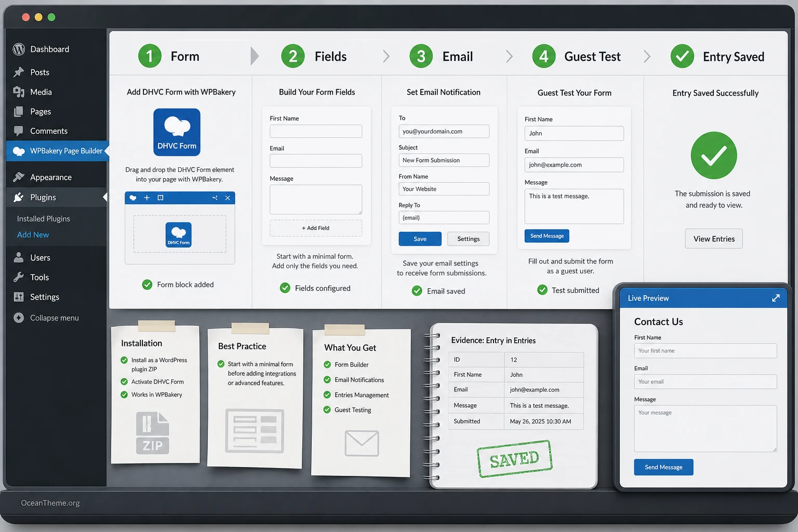The width and height of the screenshot is (798, 532).
Task: Select step 2 Fields in the wizard header
Action: pyautogui.click(x=314, y=56)
